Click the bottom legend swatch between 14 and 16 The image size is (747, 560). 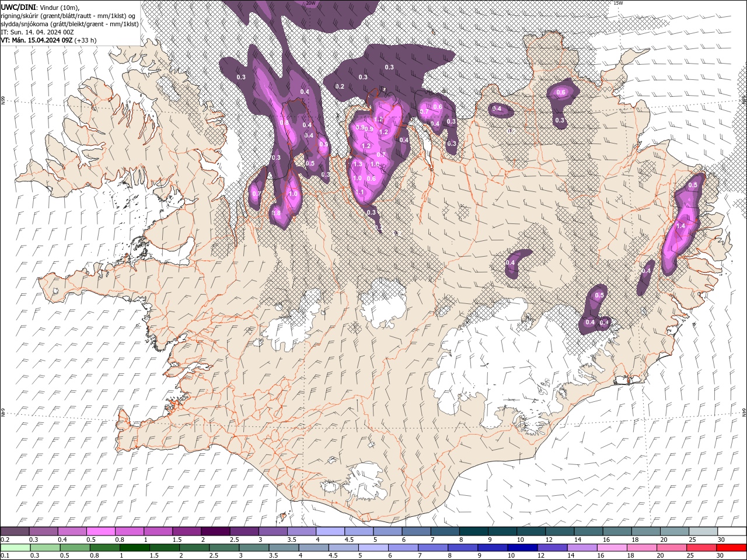tap(582, 548)
